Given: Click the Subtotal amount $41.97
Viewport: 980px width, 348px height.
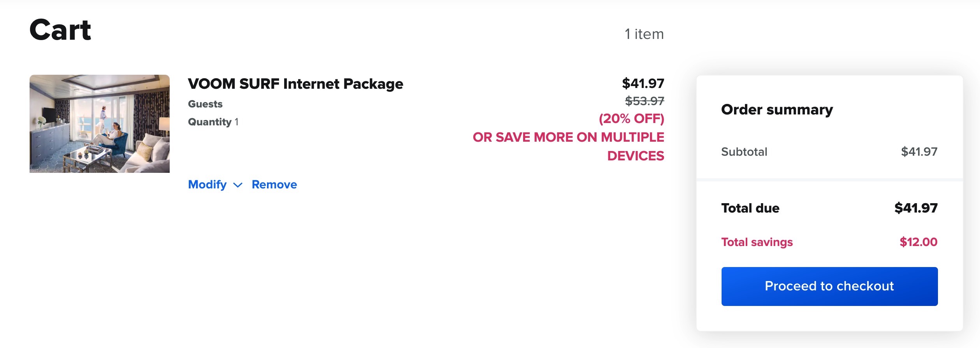Looking at the screenshot, I should pyautogui.click(x=919, y=151).
